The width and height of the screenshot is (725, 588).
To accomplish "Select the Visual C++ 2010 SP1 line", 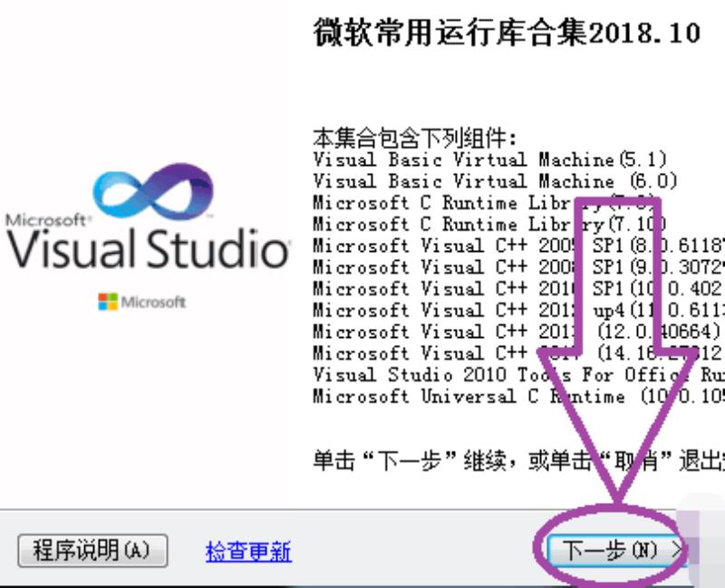I will click(519, 288).
